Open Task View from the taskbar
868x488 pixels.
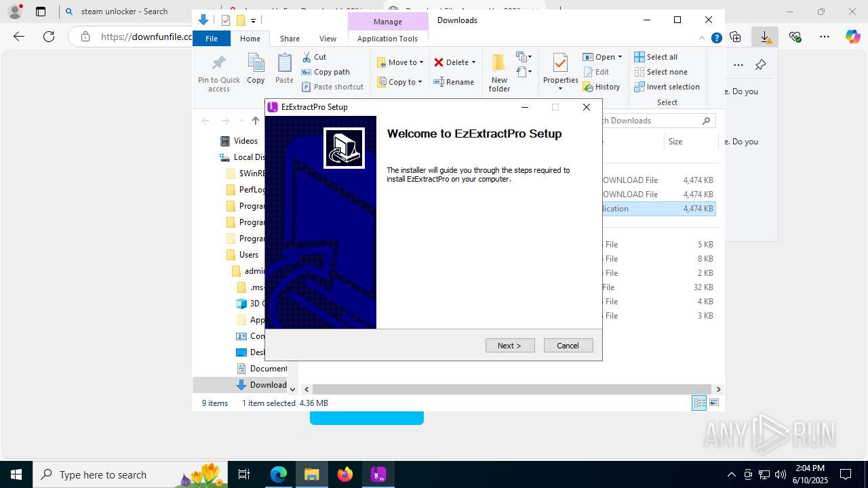[244, 474]
